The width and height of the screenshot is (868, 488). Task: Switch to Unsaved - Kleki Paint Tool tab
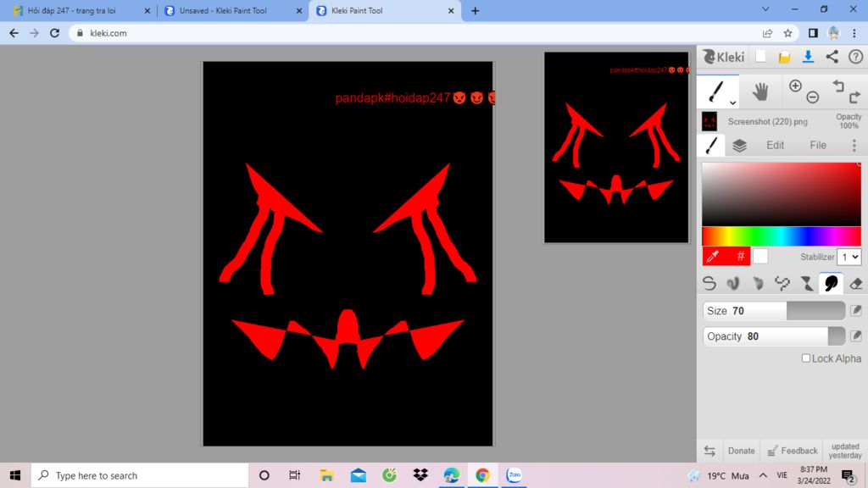click(x=233, y=10)
